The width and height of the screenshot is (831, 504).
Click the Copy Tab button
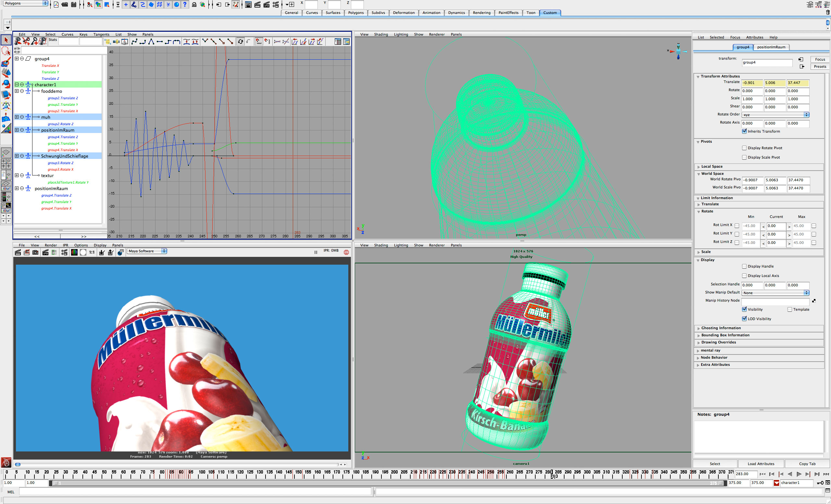coord(807,464)
